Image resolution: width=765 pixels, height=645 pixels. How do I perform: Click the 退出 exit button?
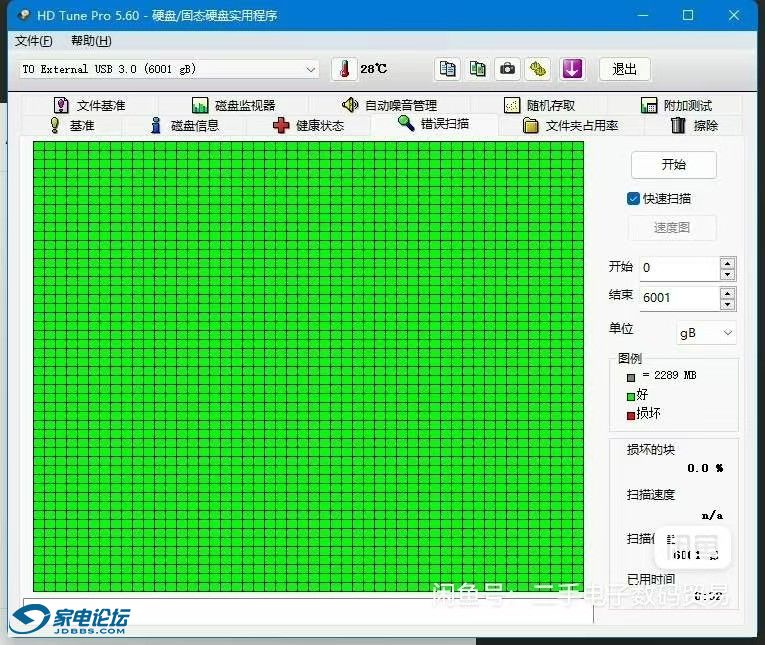click(x=624, y=69)
